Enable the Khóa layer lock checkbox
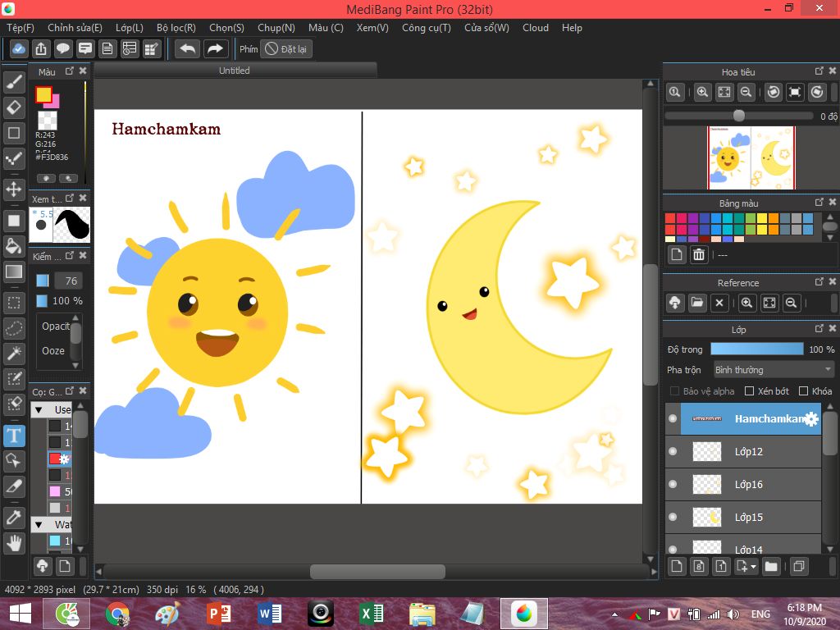This screenshot has width=840, height=630. coord(803,391)
